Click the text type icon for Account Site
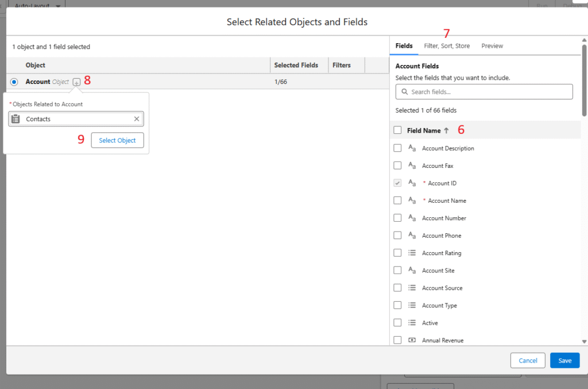 tap(412, 271)
